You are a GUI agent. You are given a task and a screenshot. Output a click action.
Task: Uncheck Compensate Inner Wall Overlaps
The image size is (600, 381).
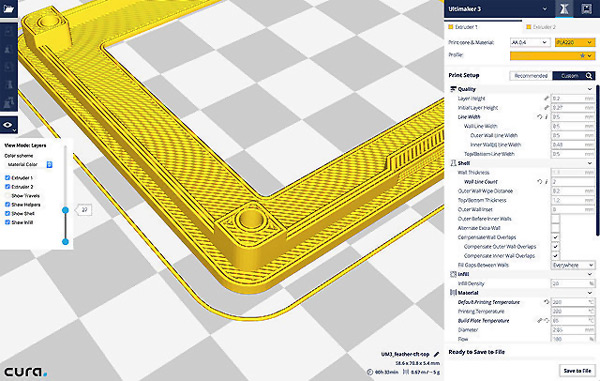click(x=555, y=256)
